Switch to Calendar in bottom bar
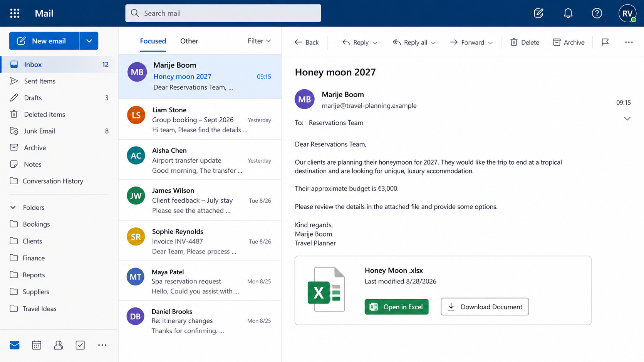 coord(37,345)
